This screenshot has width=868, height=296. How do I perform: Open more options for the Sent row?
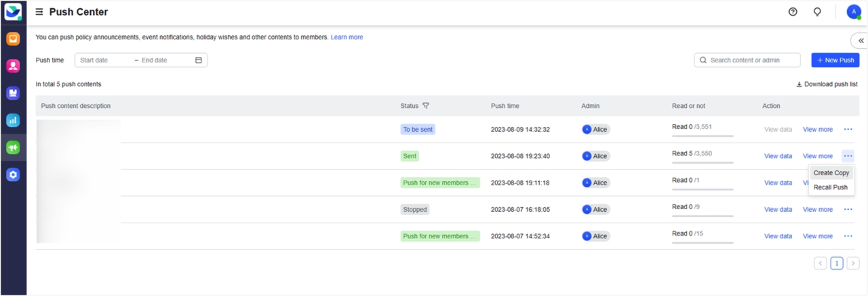(848, 156)
